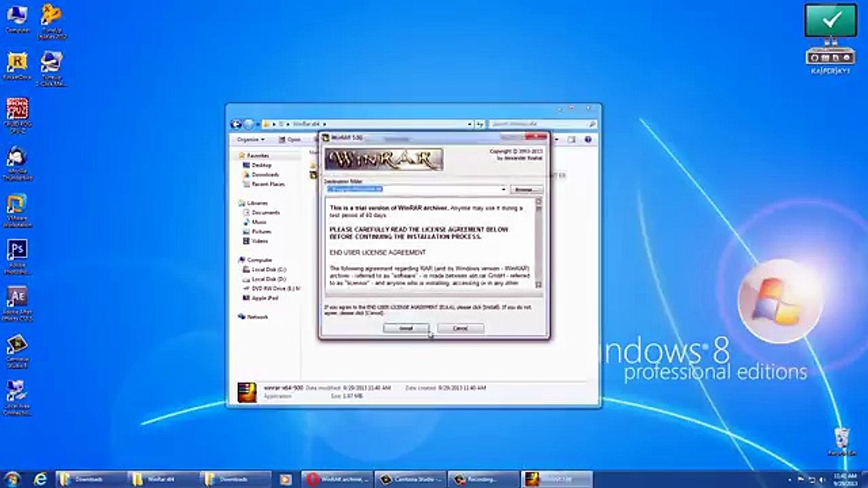Switch to the Recording taskbar button

click(484, 479)
